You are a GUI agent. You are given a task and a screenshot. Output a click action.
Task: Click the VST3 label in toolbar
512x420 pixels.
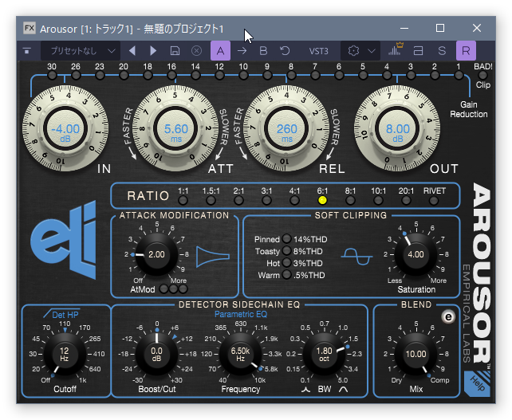pos(319,51)
